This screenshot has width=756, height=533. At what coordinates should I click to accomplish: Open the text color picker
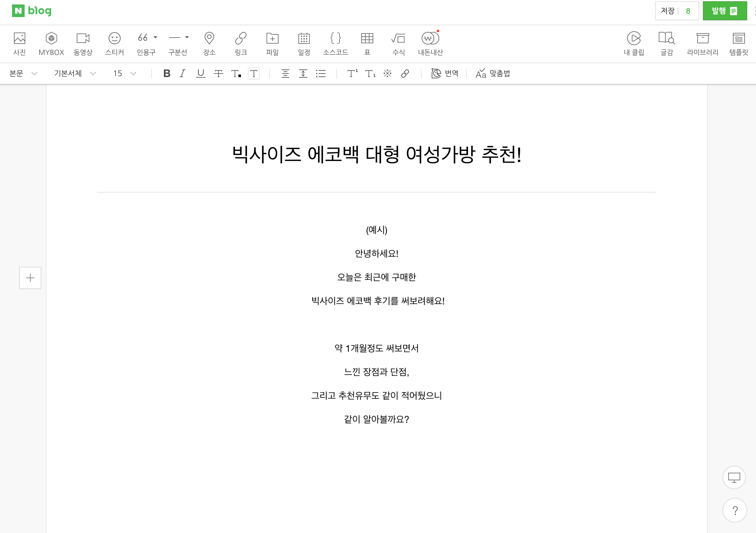[x=236, y=74]
